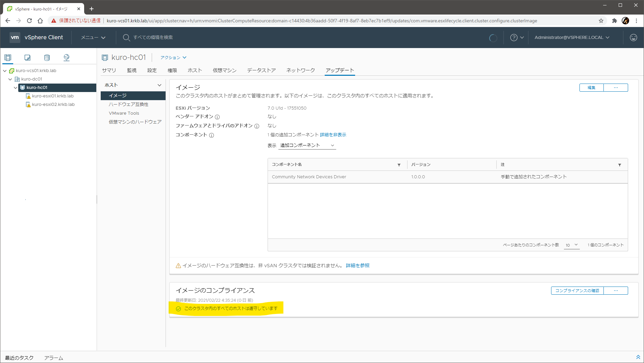The width and height of the screenshot is (644, 363).
Task: Open the Hosts and Clusters inventory view icon
Action: pos(8,58)
